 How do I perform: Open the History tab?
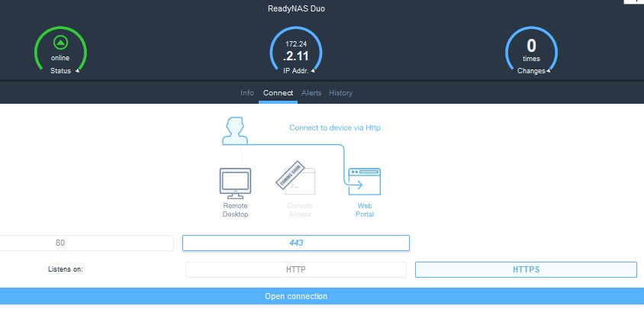pos(340,93)
